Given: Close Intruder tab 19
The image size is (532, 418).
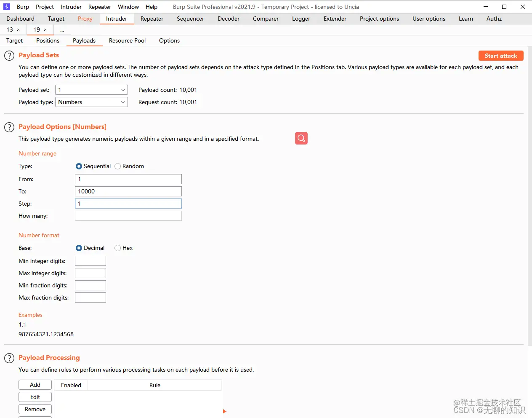Looking at the screenshot, I should (45, 29).
